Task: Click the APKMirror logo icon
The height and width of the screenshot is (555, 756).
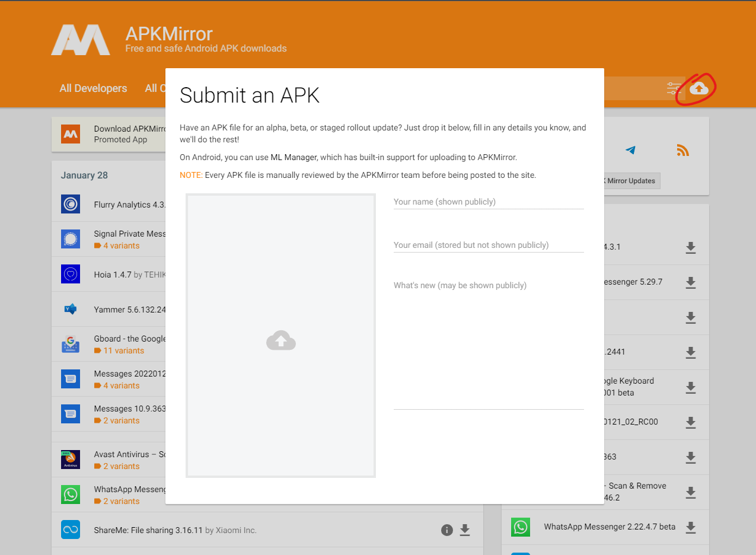Action: (81, 40)
